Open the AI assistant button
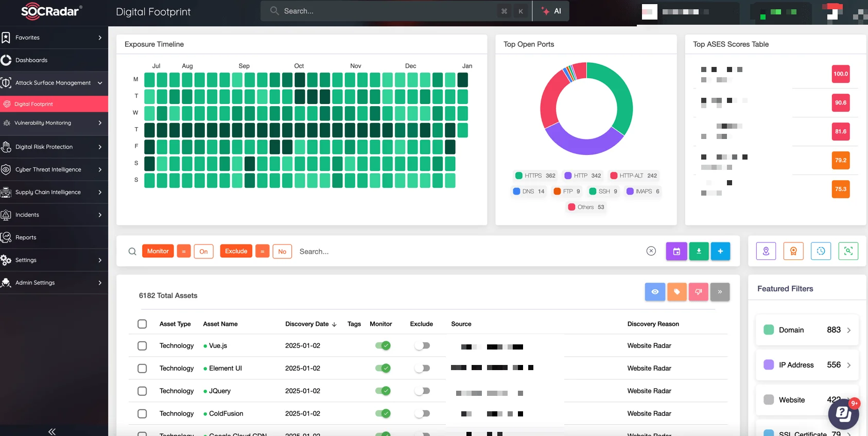Image resolution: width=868 pixels, height=436 pixels. (x=551, y=11)
